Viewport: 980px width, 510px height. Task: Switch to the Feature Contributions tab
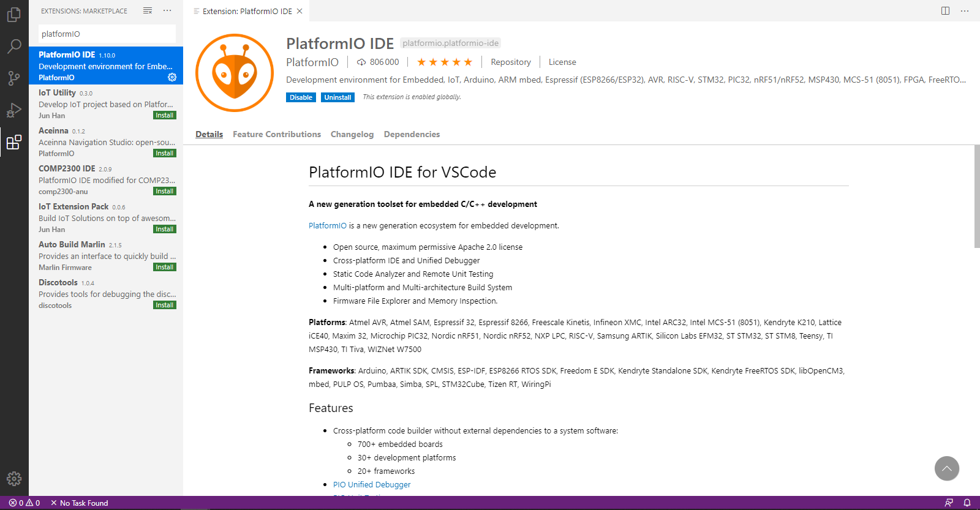[x=277, y=134]
